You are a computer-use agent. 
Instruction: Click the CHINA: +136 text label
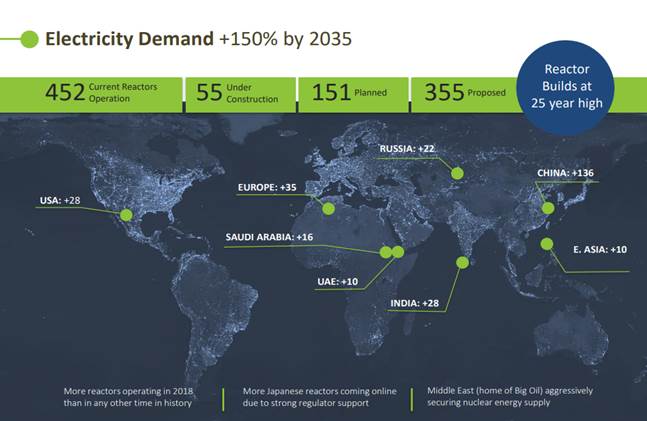[564, 173]
